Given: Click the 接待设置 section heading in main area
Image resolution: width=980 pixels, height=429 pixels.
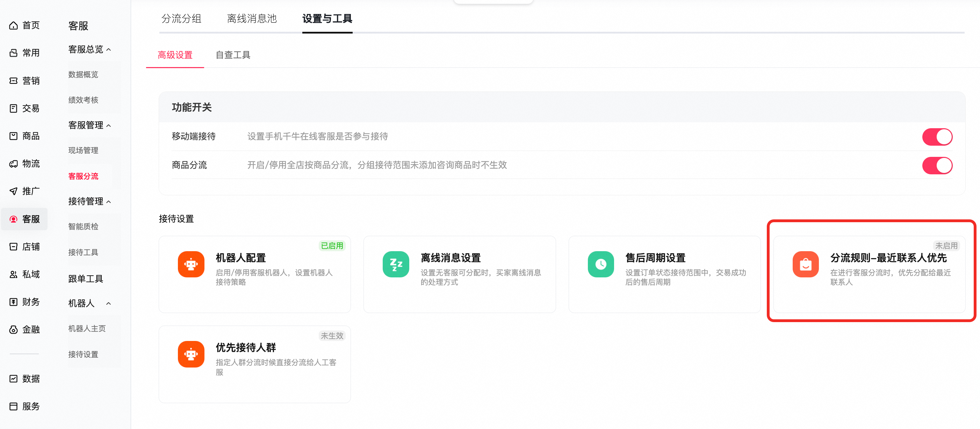Looking at the screenshot, I should coord(176,219).
